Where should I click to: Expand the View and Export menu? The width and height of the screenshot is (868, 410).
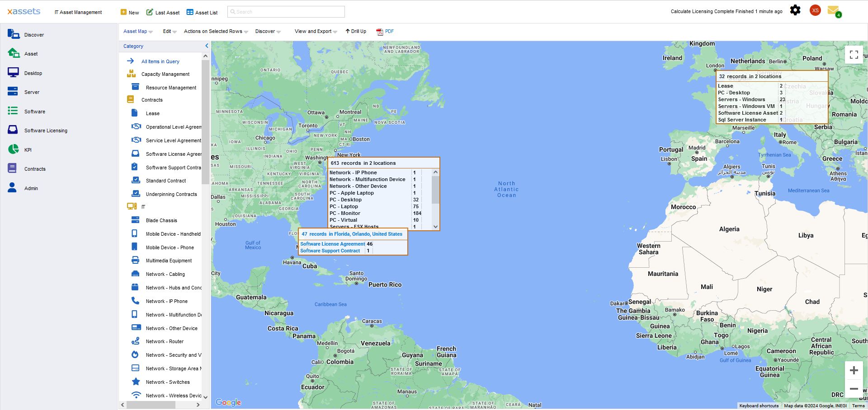pos(316,32)
